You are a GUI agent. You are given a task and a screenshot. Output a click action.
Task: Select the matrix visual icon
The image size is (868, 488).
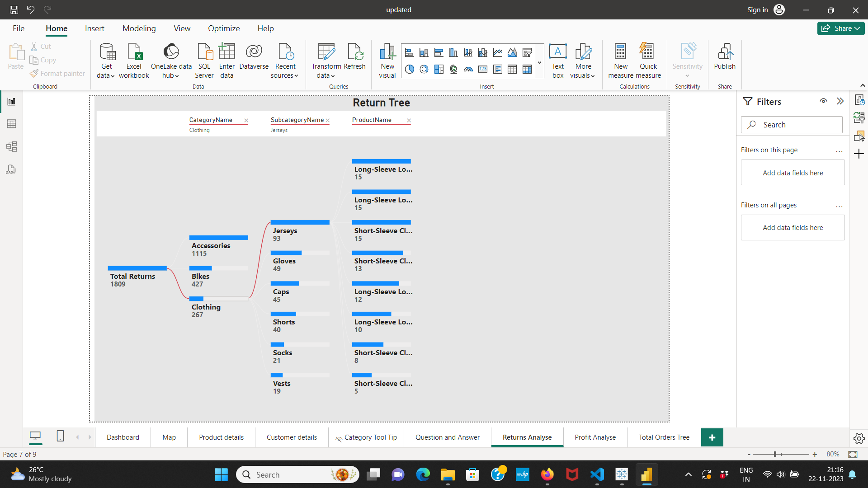528,69
